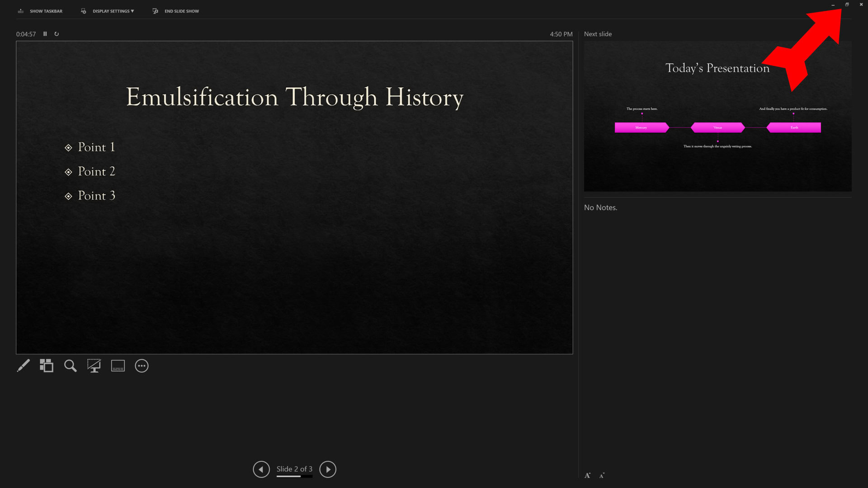This screenshot has width=868, height=488.
Task: Toggle subtitles on the slide
Action: point(118,366)
